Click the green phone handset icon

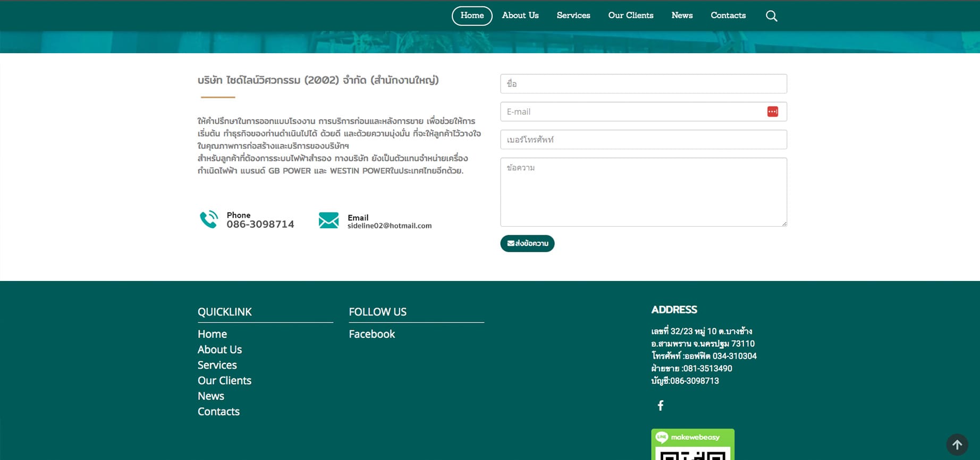point(209,219)
